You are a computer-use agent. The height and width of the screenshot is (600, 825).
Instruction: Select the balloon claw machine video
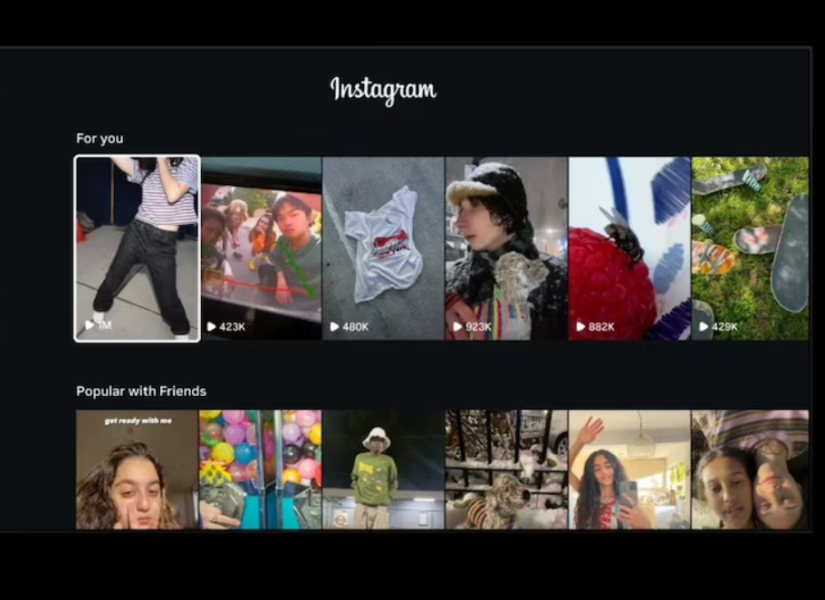click(x=260, y=470)
